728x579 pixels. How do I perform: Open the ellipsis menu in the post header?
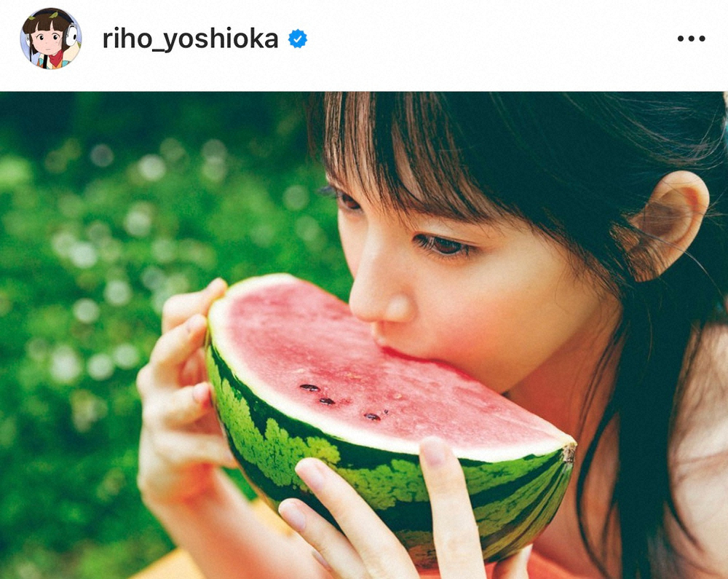tap(691, 39)
